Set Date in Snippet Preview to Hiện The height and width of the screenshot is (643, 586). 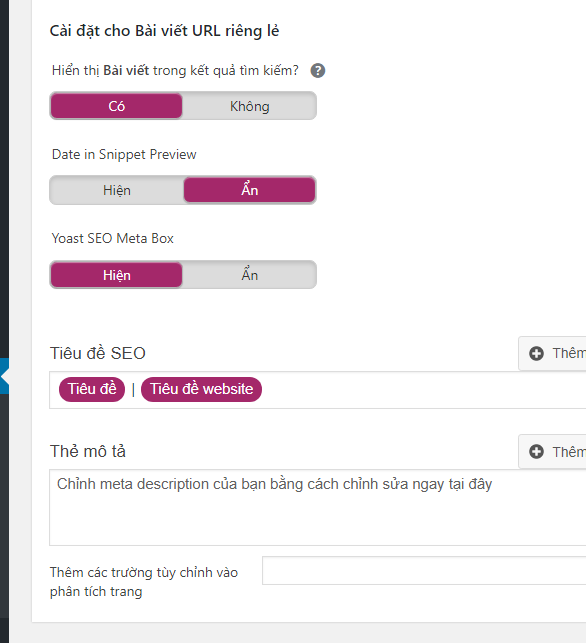pyautogui.click(x=116, y=190)
